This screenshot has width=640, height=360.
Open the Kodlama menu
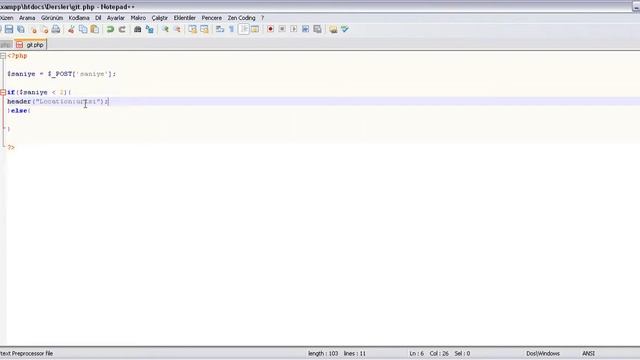[79, 18]
